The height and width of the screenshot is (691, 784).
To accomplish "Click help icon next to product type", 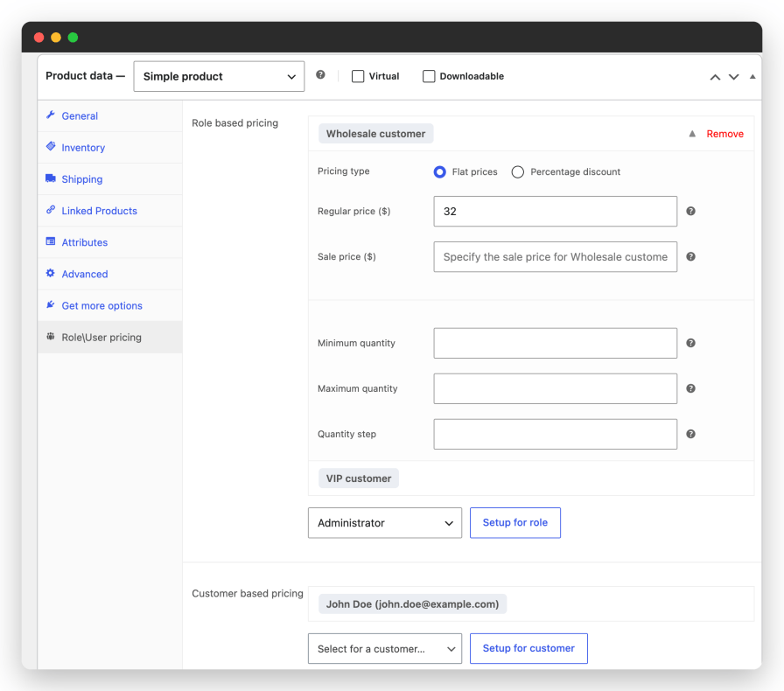I will pyautogui.click(x=320, y=75).
